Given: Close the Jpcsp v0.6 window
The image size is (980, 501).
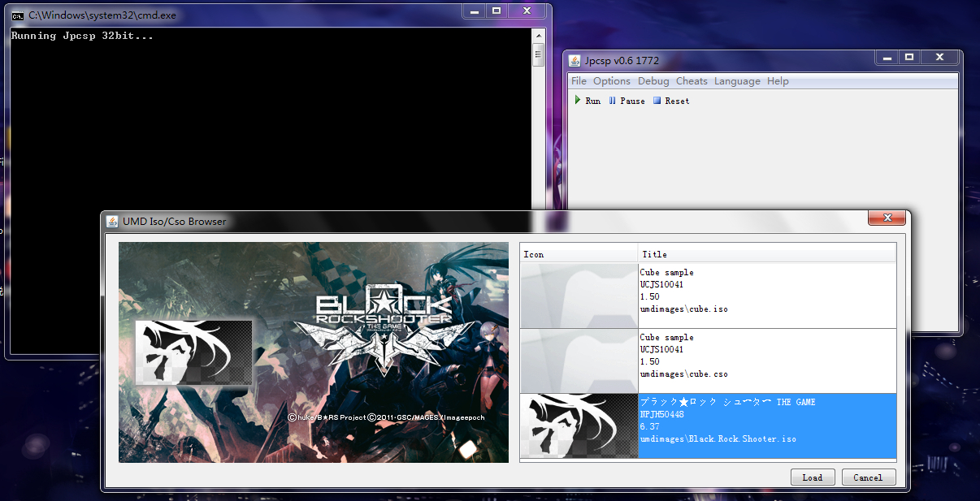Looking at the screenshot, I should 940,57.
